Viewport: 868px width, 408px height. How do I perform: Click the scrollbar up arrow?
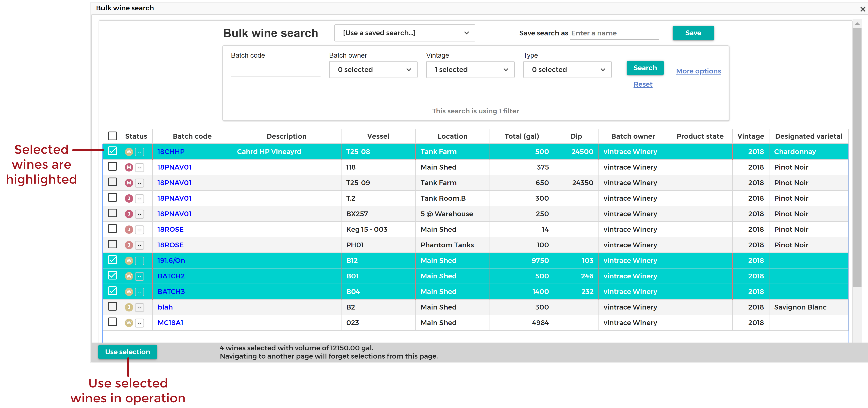coord(857,24)
